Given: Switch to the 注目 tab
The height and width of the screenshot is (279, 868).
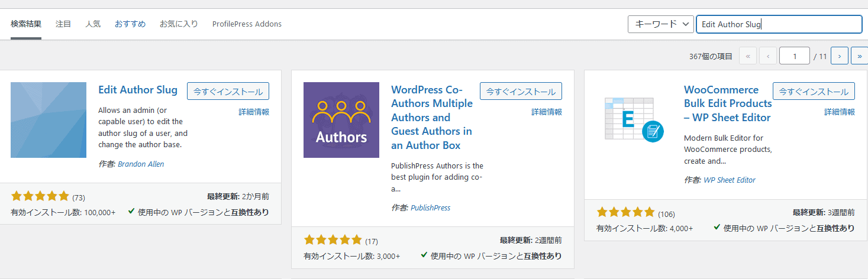Looking at the screenshot, I should point(63,24).
